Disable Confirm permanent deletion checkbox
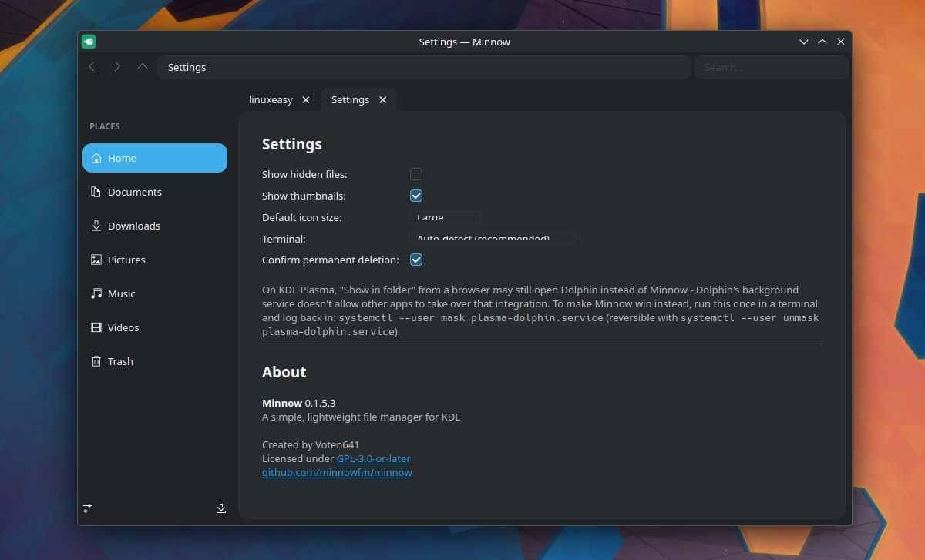 416,260
